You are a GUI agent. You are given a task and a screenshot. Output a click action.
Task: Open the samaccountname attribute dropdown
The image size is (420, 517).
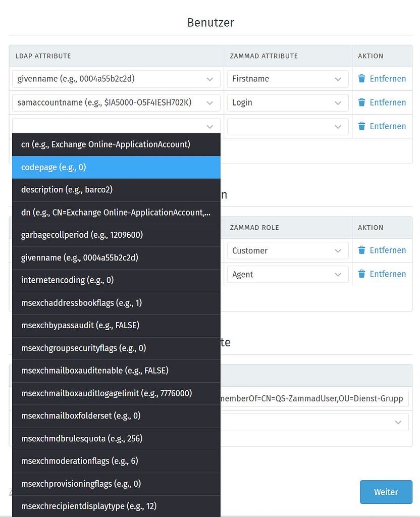point(116,102)
